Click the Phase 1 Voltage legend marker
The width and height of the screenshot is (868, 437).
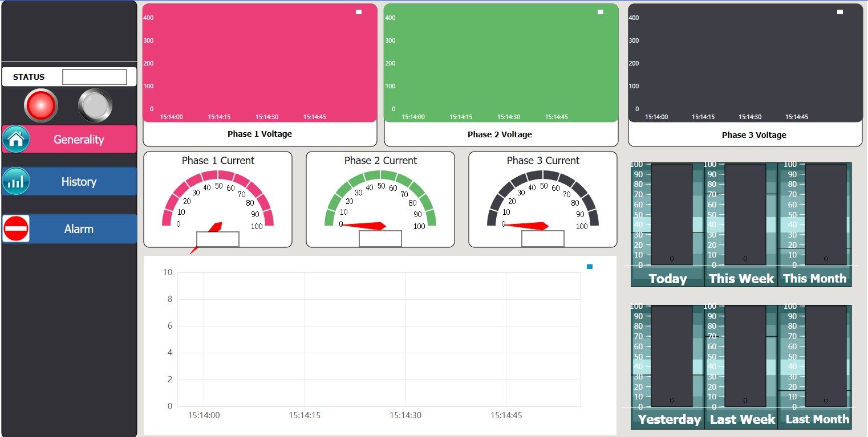[359, 12]
